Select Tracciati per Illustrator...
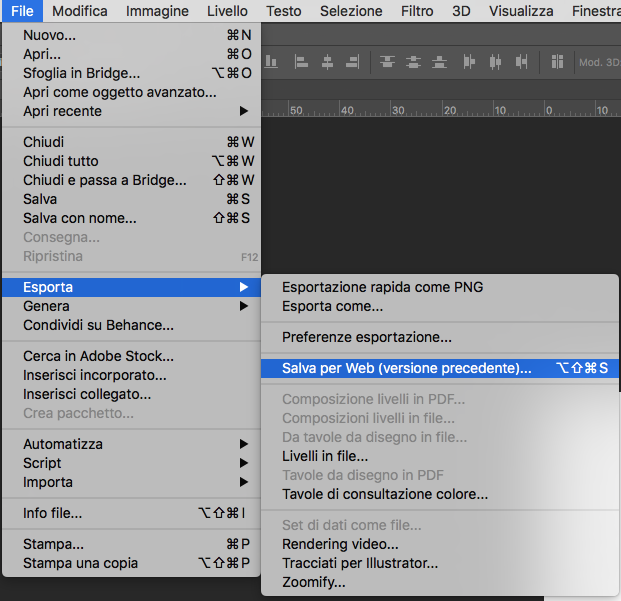621x601 pixels. 440,563
